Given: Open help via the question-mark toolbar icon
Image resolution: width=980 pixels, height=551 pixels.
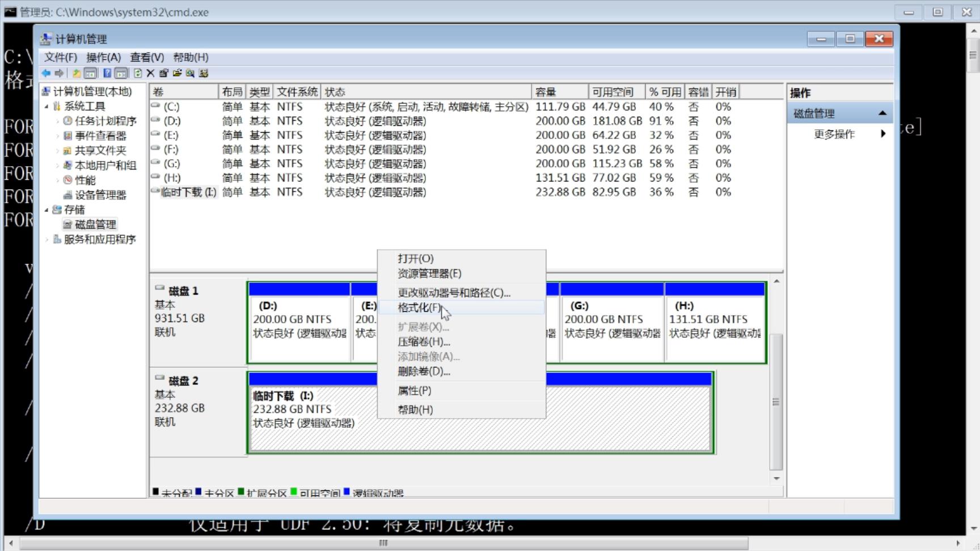Looking at the screenshot, I should tap(107, 73).
